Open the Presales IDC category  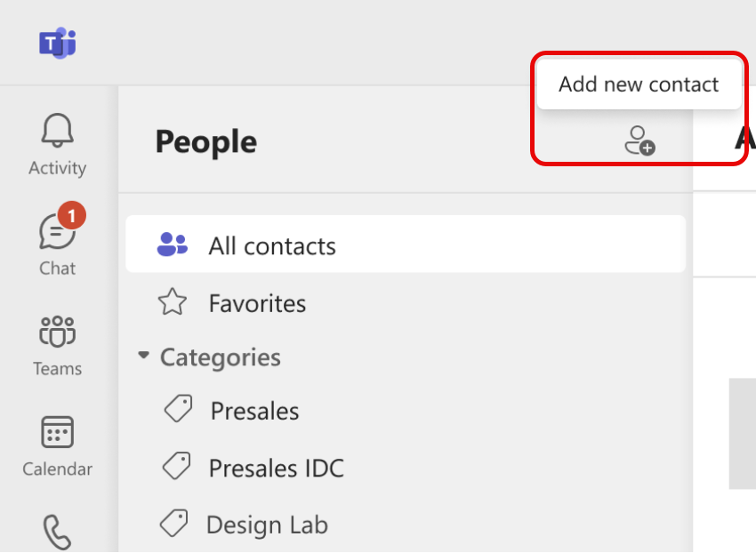pyautogui.click(x=276, y=468)
